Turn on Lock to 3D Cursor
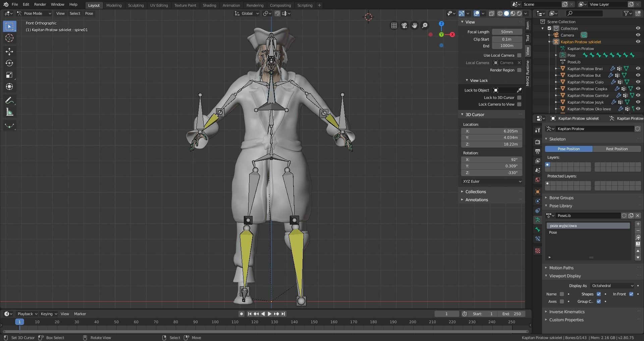This screenshot has width=644, height=341. 519,98
